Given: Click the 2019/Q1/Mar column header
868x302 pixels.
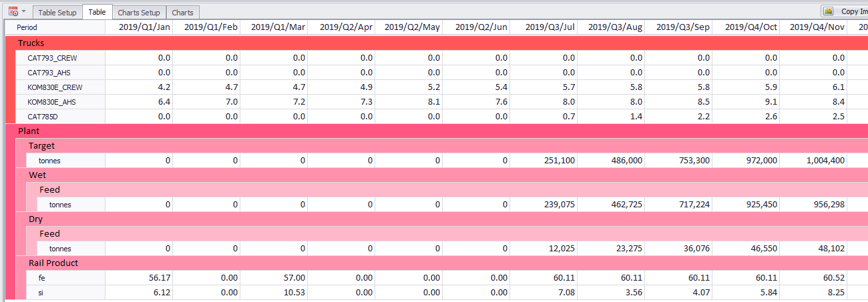Looking at the screenshot, I should pyautogui.click(x=274, y=27).
